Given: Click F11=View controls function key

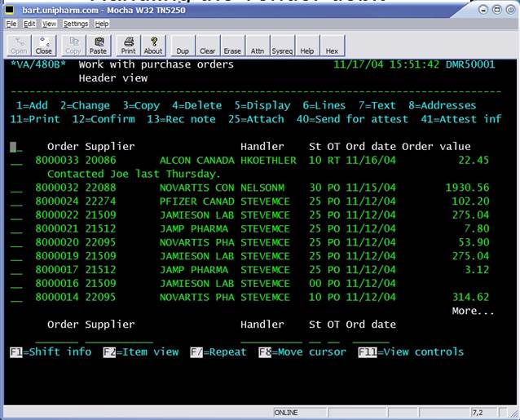Looking at the screenshot, I should pos(411,351).
